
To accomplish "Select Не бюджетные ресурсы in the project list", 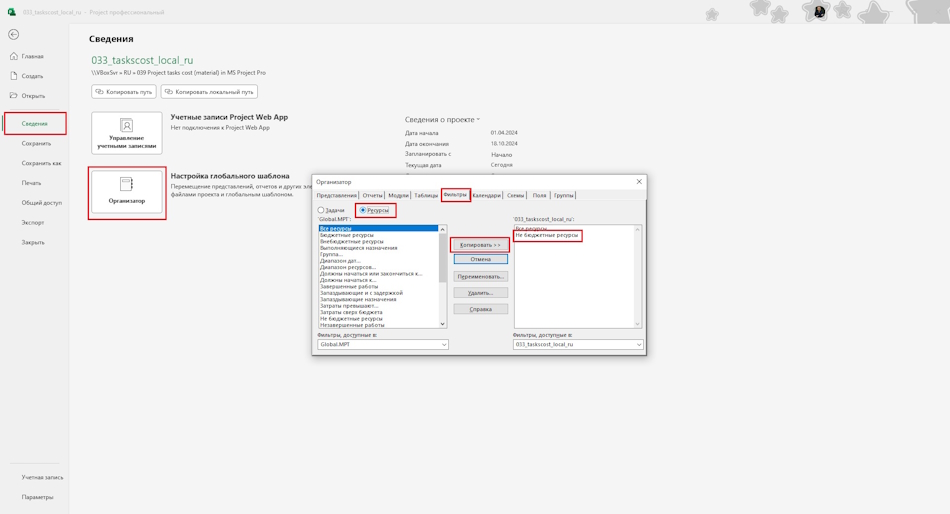I will [x=546, y=235].
